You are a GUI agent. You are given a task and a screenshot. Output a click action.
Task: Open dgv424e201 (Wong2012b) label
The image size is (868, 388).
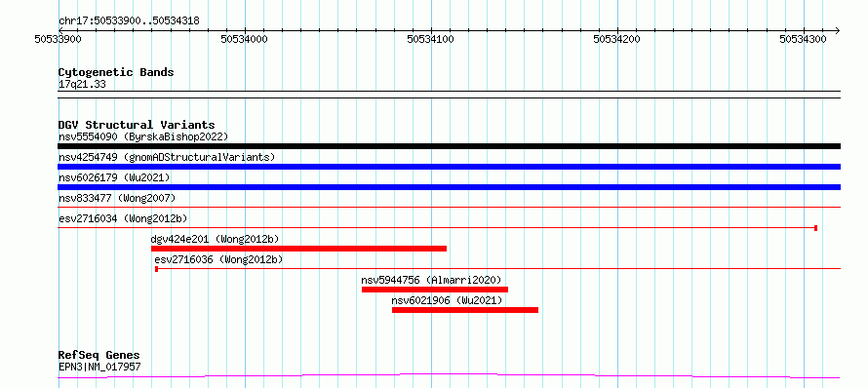tap(215, 239)
